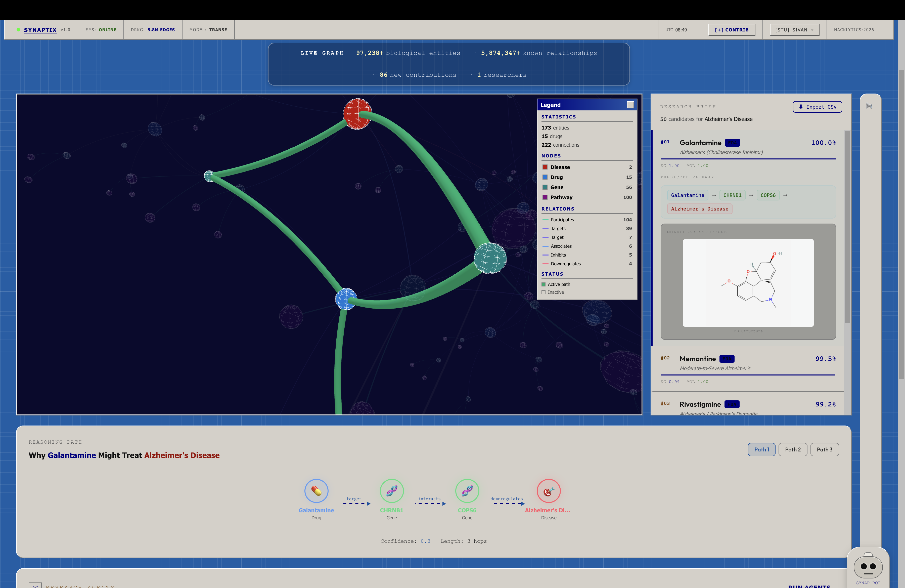Toggle the Inactive status checkbox
This screenshot has height=588, width=905.
[544, 292]
